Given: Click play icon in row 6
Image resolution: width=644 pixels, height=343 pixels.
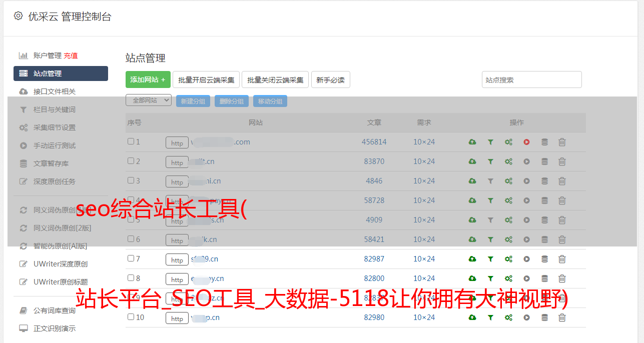Looking at the screenshot, I should point(526,239).
